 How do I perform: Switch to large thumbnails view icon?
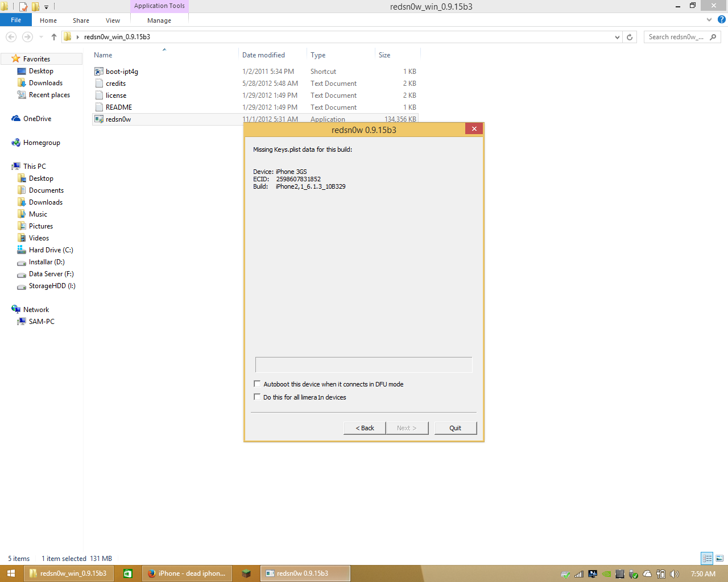click(x=719, y=558)
